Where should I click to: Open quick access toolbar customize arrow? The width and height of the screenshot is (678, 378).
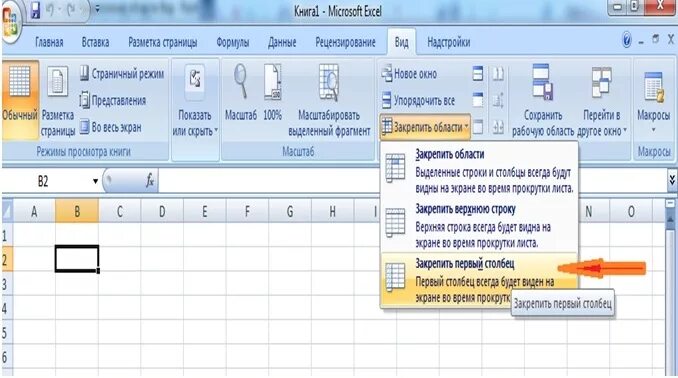coord(97,9)
